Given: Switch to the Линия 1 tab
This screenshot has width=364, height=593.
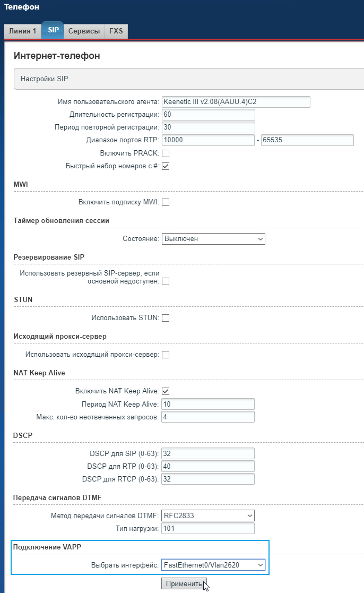Looking at the screenshot, I should 22,31.
